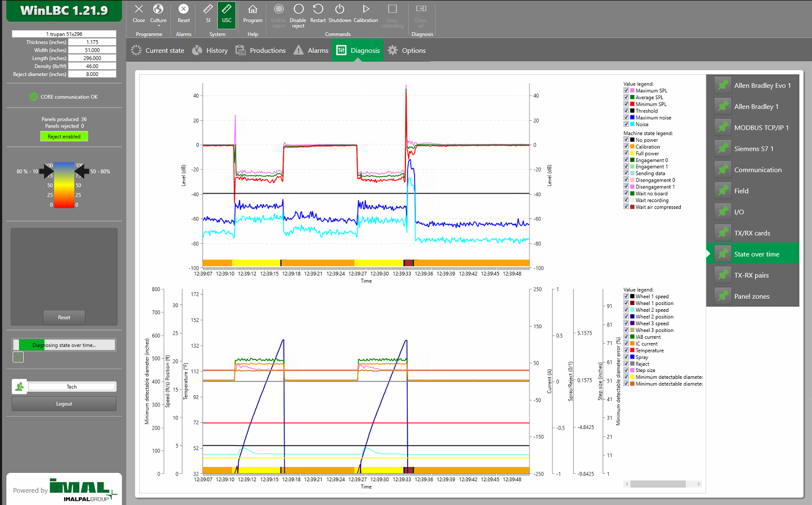Click the color gradient level gauge

click(64, 185)
